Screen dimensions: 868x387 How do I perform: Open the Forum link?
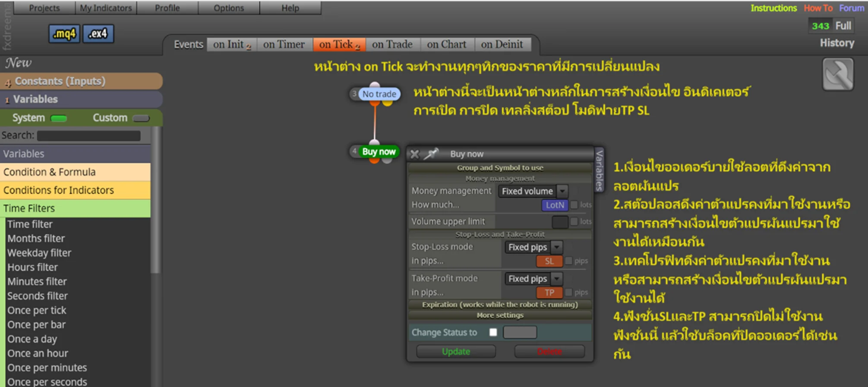852,8
